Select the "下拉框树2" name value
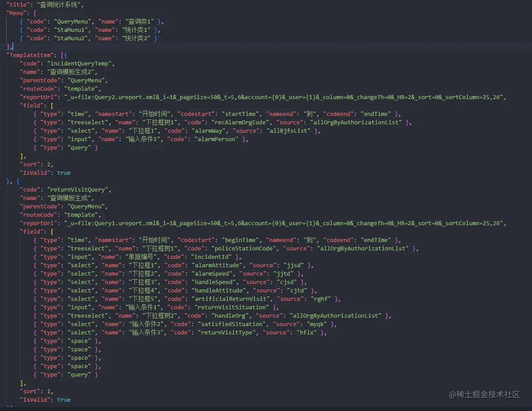Viewport: 532px width, 411px height. click(159, 316)
